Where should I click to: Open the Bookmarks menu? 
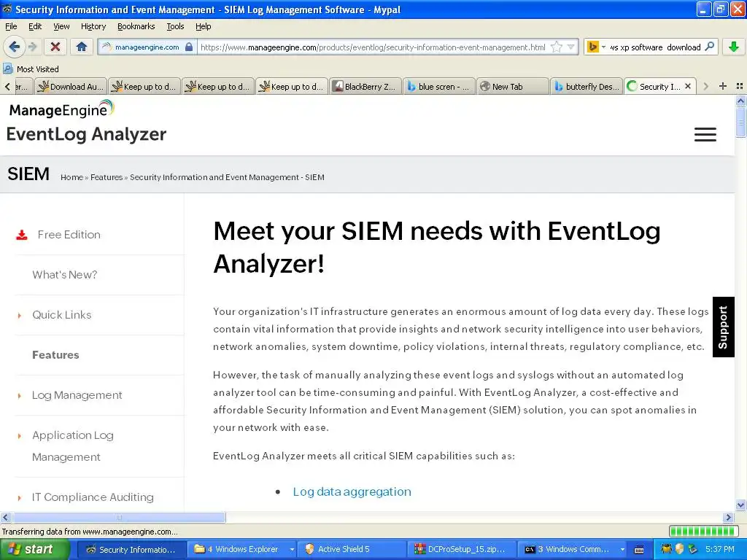136,26
